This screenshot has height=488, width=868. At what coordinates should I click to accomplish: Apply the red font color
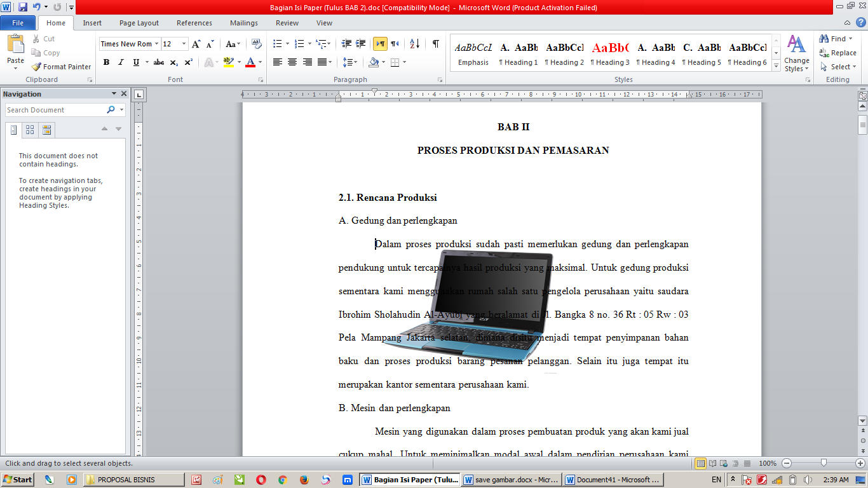click(x=250, y=62)
